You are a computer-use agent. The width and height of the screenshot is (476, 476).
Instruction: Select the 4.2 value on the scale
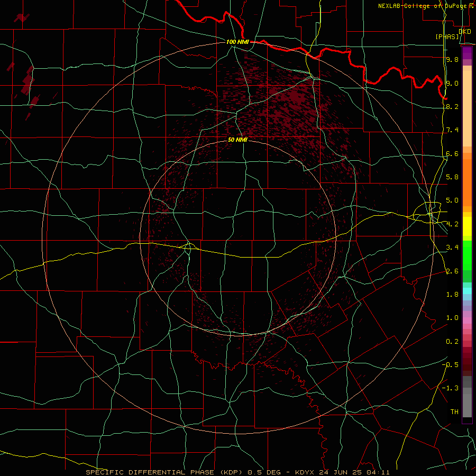tap(452, 224)
